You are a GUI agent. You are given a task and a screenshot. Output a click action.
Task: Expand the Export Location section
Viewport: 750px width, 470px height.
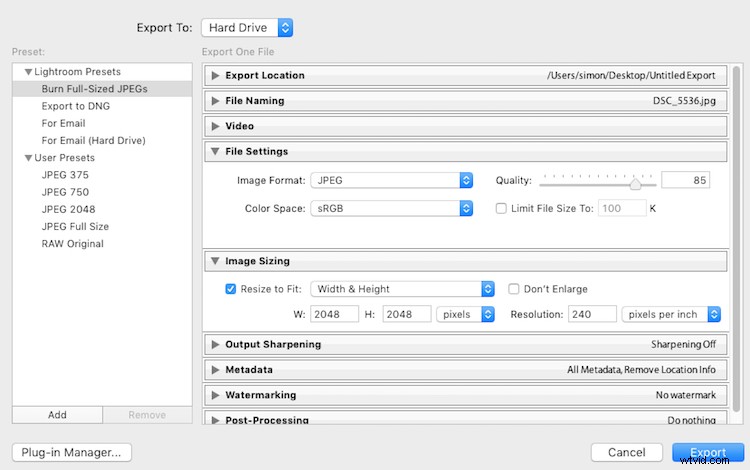(x=215, y=75)
